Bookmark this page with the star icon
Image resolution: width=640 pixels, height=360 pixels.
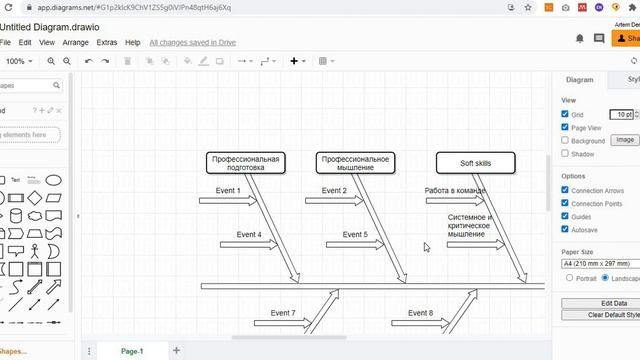point(528,7)
